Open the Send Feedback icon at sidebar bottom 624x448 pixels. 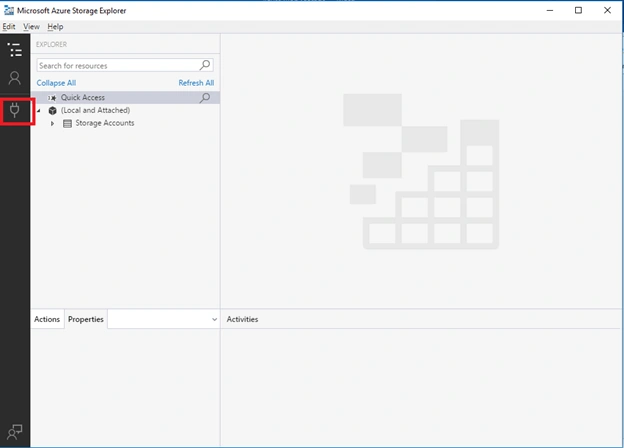(x=15, y=432)
